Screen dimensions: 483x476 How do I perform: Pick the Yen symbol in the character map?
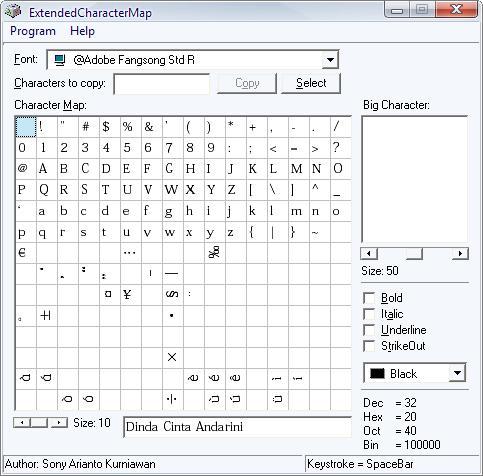pos(131,295)
